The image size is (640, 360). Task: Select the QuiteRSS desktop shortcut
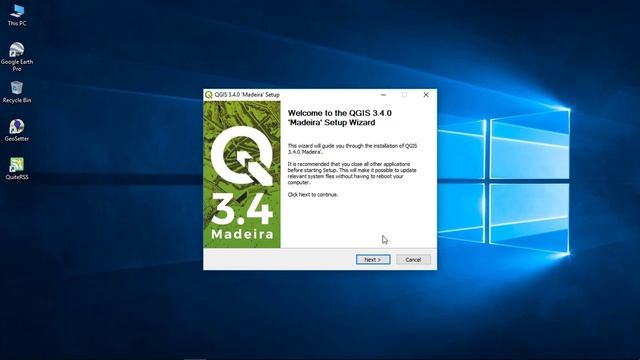click(17, 169)
